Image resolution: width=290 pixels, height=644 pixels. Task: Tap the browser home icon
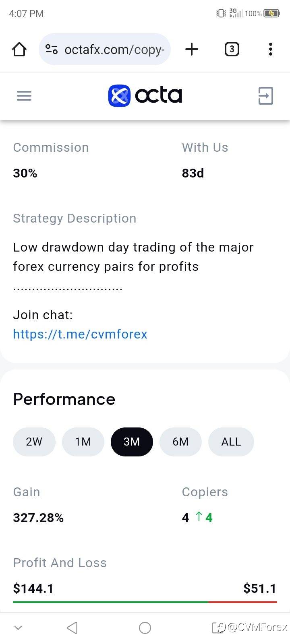click(19, 50)
